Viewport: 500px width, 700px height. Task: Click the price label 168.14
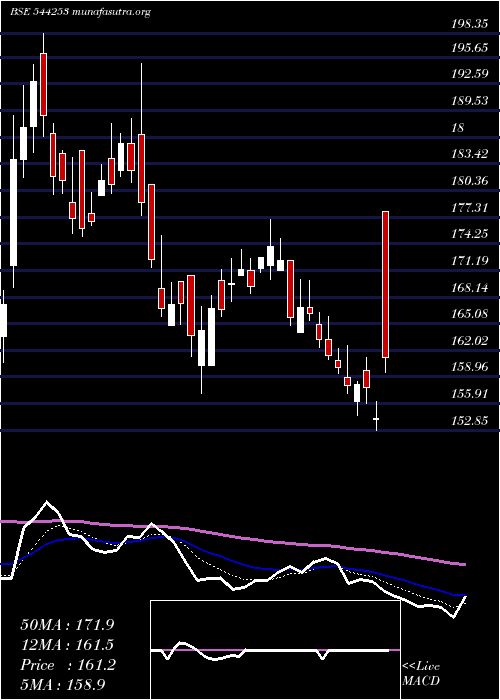[x=469, y=288]
